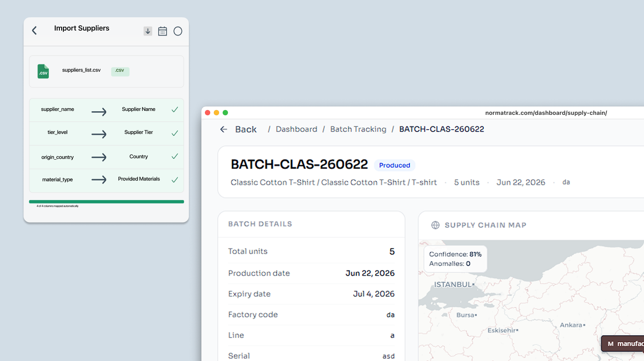Open the Dashboard breadcrumb

coord(296,129)
